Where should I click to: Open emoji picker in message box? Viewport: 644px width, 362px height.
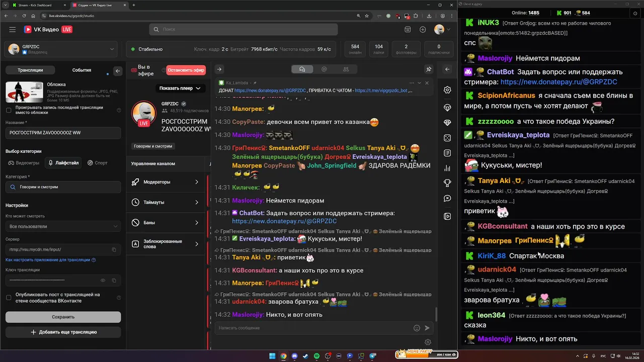[x=417, y=328]
